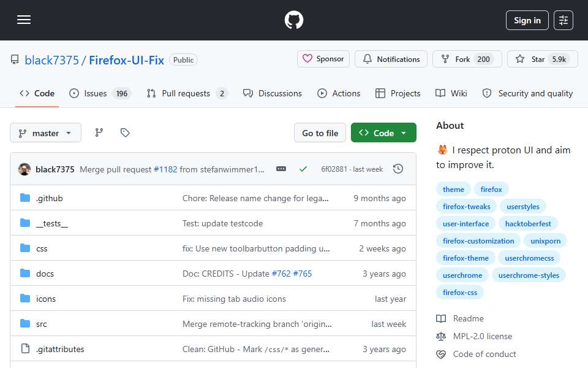View commit check status checkmark
Screen dimensions: 588x368
(x=303, y=169)
